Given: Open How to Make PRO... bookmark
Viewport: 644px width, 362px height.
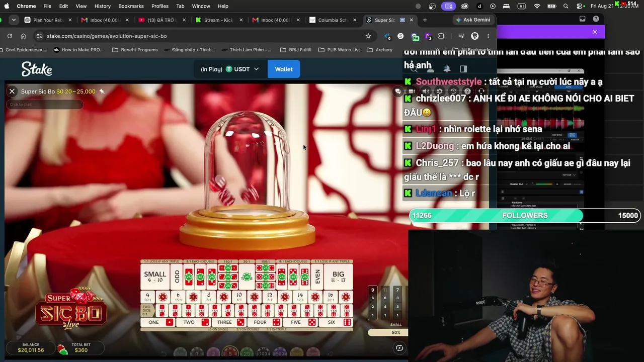Looking at the screenshot, I should coord(78,50).
